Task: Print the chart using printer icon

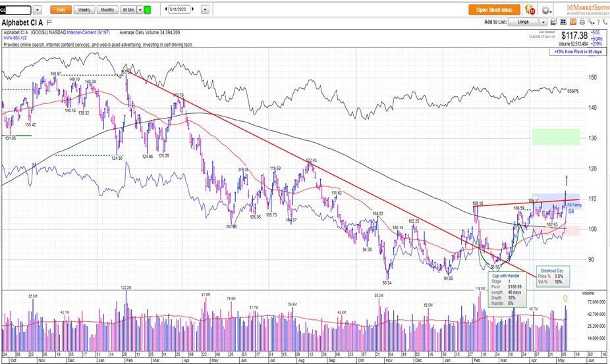Action: click(582, 22)
